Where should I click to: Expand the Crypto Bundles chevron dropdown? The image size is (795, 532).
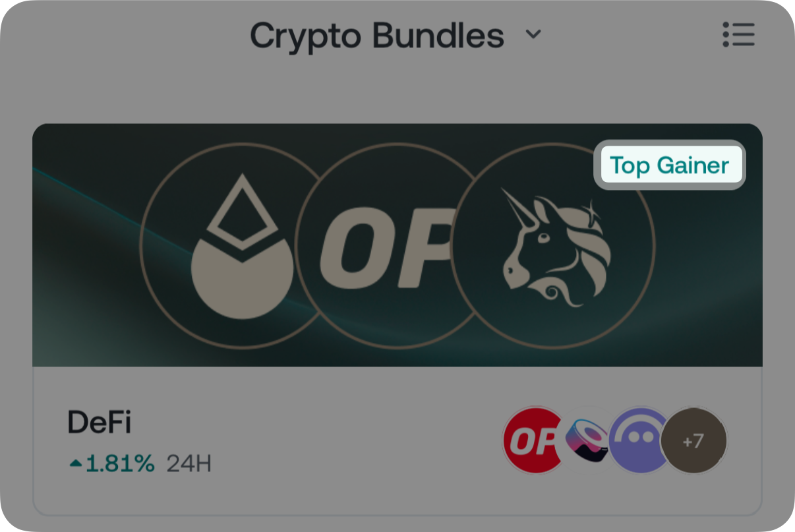[x=533, y=34]
